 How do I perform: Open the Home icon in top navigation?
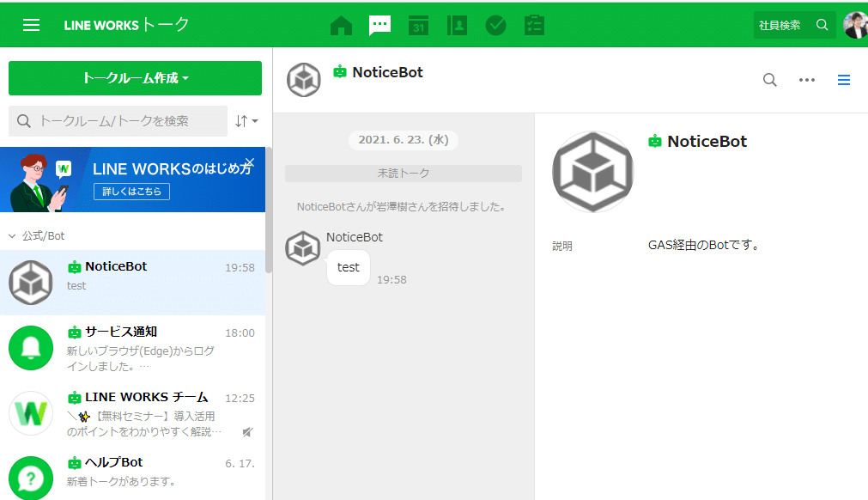[341, 25]
